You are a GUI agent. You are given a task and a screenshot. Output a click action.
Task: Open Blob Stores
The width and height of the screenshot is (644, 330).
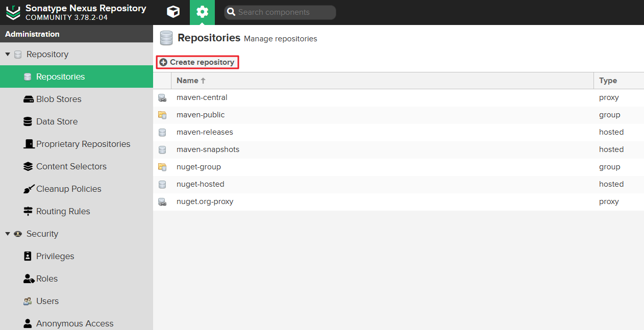click(x=77, y=99)
